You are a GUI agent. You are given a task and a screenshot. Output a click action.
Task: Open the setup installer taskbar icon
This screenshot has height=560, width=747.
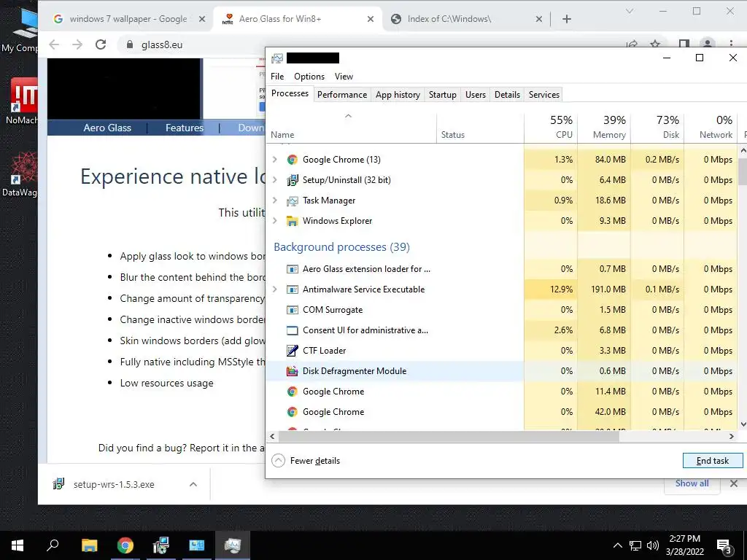(x=161, y=545)
